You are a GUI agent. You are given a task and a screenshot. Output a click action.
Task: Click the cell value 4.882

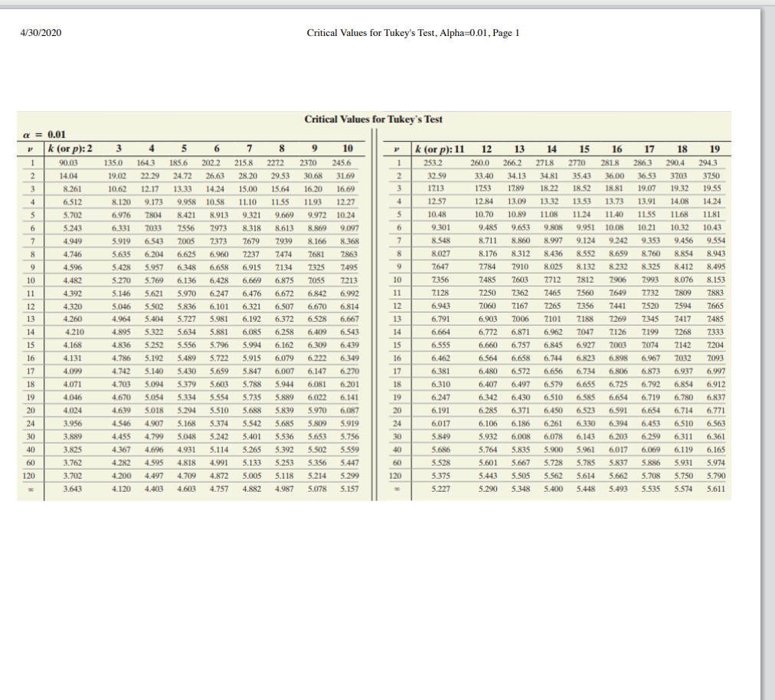pyautogui.click(x=252, y=489)
